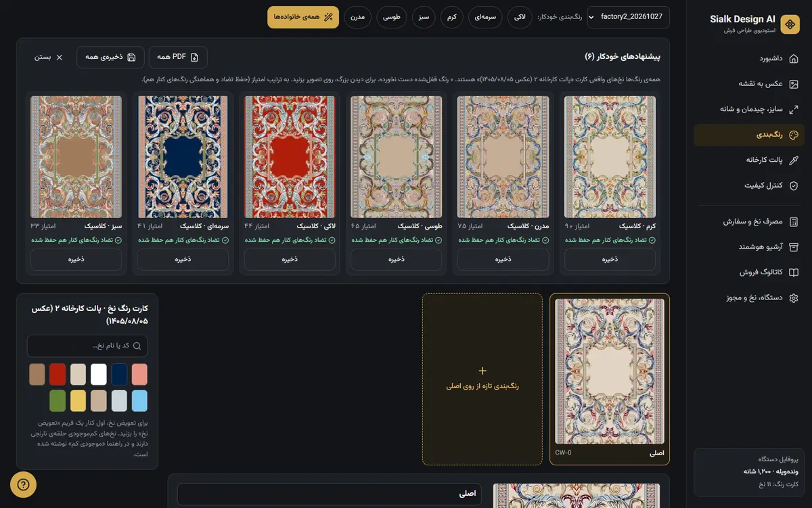The image size is (812, 508).
Task: Select the resize icon for سایز، چیدمان و شانه
Action: [794, 109]
